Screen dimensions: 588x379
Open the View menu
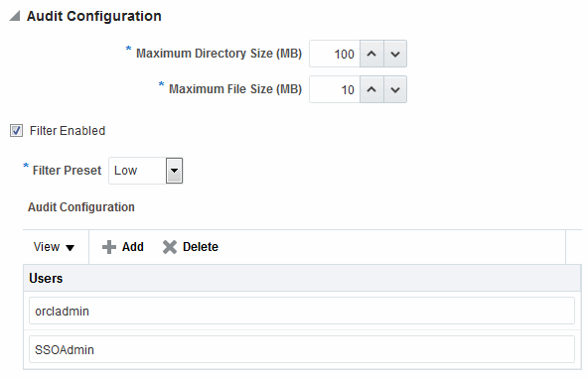point(54,247)
